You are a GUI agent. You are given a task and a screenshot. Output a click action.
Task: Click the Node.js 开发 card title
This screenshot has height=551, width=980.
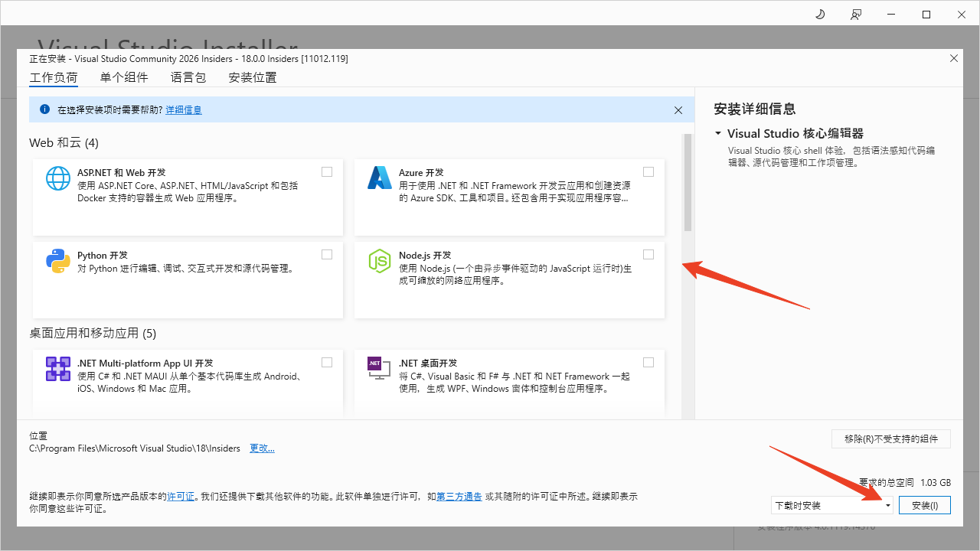pyautogui.click(x=425, y=256)
